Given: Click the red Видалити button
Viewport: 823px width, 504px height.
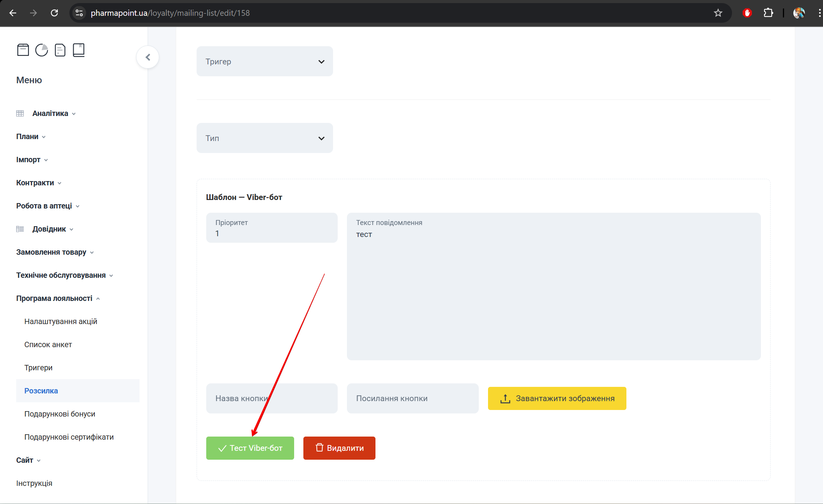Looking at the screenshot, I should [x=339, y=448].
